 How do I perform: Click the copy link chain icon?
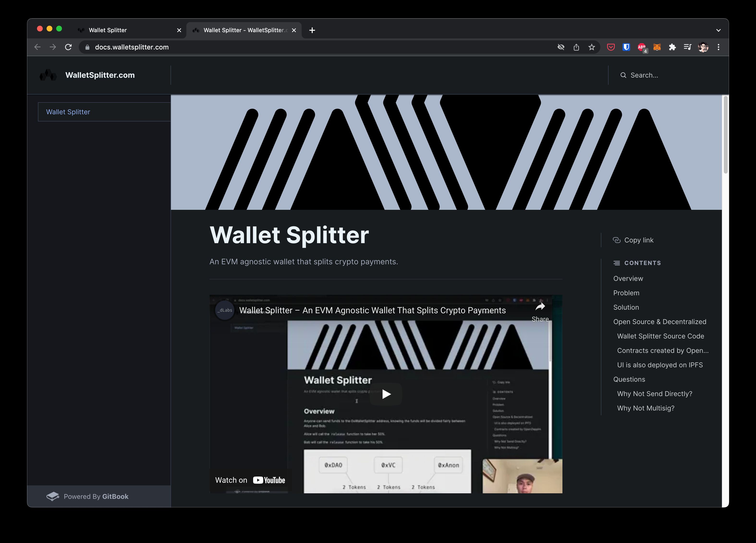(x=617, y=240)
